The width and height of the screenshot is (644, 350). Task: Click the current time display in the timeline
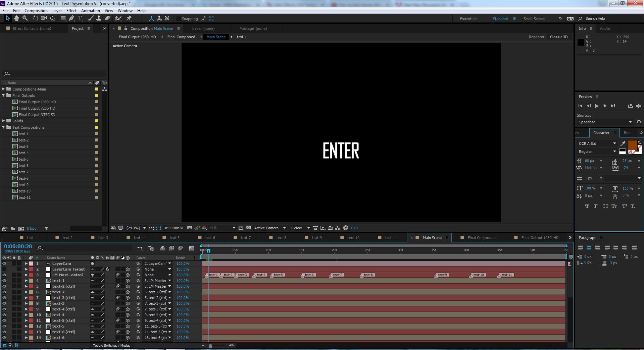17,246
